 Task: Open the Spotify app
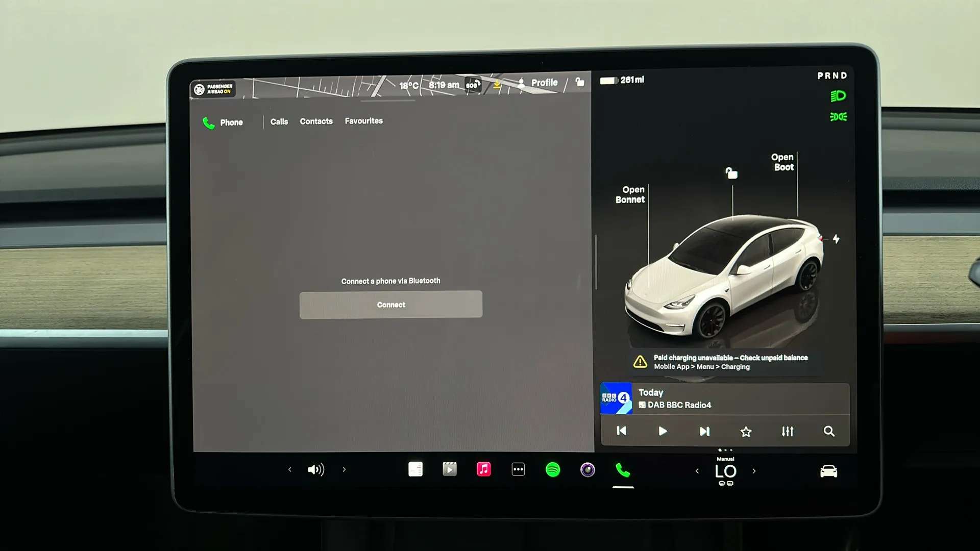pos(553,469)
